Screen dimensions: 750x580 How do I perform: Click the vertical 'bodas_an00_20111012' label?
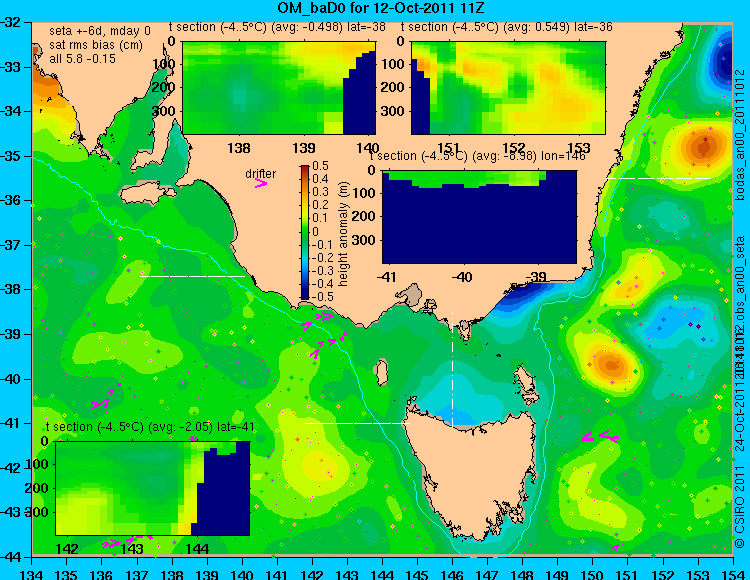[740, 135]
